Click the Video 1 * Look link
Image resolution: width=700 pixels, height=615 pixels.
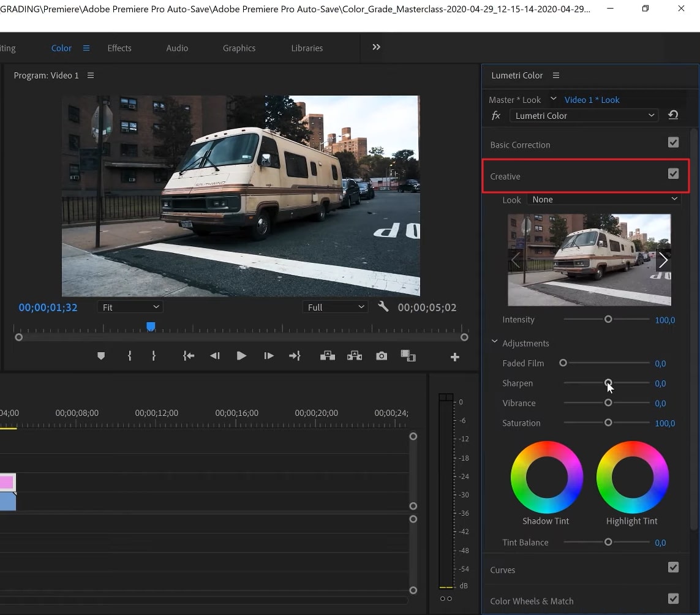pyautogui.click(x=592, y=99)
